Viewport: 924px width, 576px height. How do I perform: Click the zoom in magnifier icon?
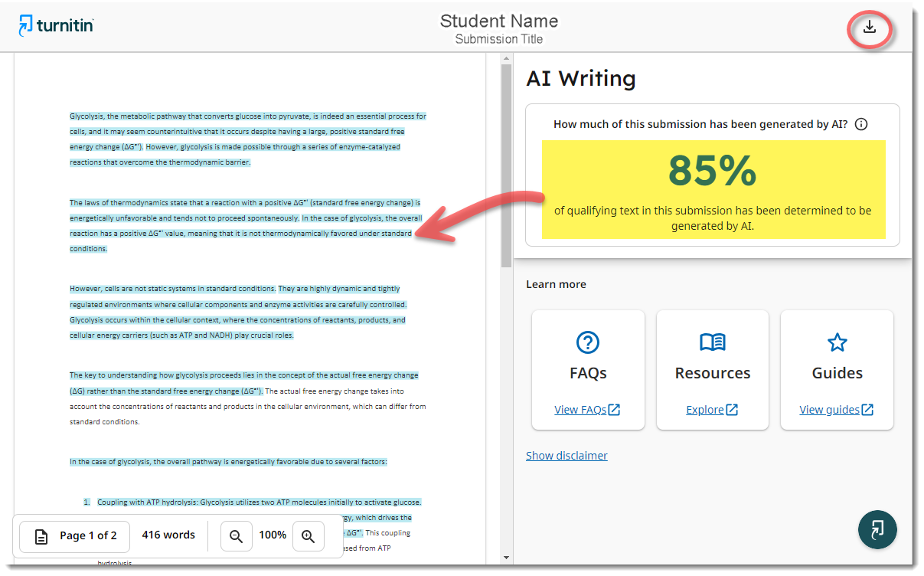(x=308, y=536)
